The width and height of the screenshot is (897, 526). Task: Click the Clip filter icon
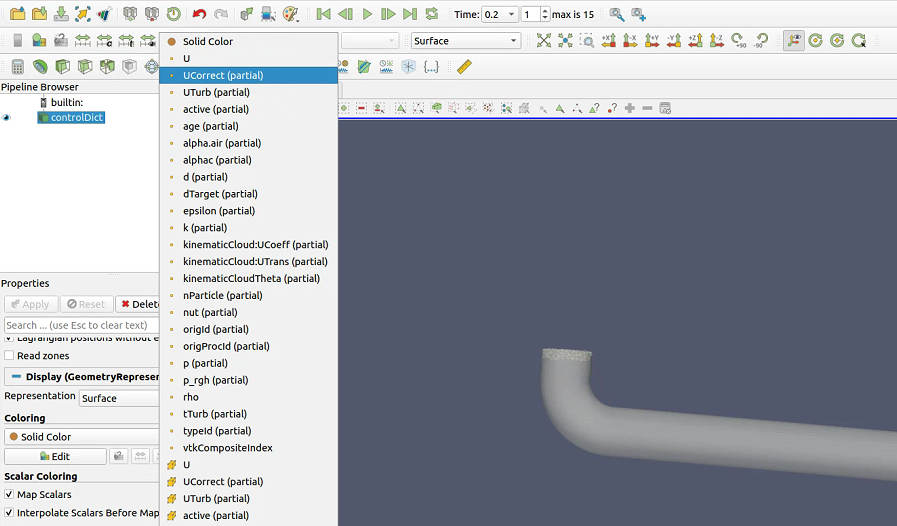[62, 67]
